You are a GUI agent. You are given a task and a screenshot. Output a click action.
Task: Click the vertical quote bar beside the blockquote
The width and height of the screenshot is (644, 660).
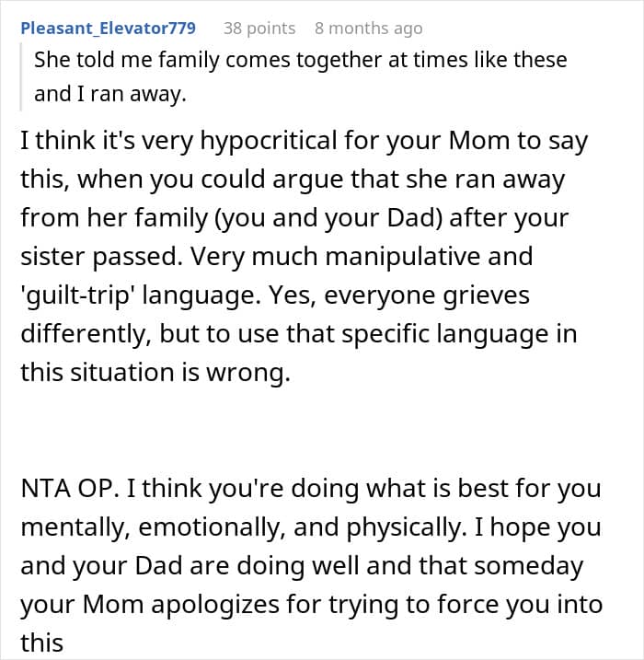23,76
